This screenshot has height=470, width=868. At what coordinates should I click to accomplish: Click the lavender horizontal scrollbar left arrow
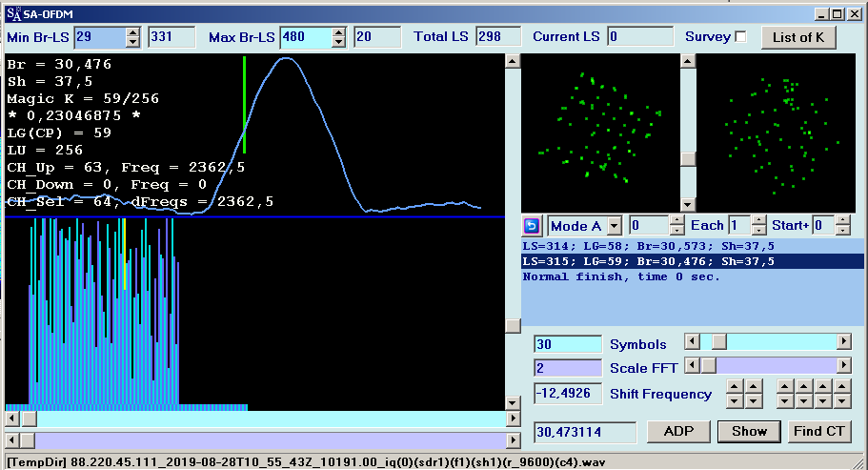pyautogui.click(x=12, y=440)
